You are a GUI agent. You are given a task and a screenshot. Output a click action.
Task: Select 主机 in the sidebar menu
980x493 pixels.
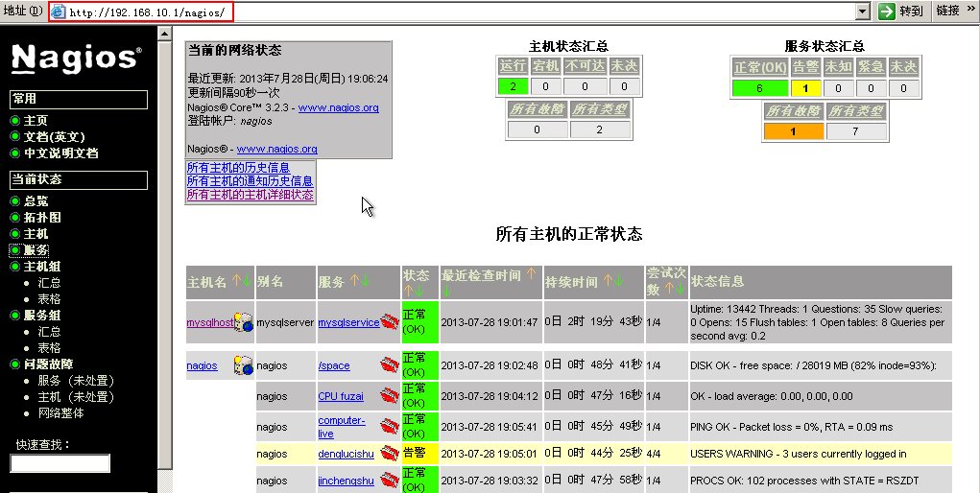[36, 234]
